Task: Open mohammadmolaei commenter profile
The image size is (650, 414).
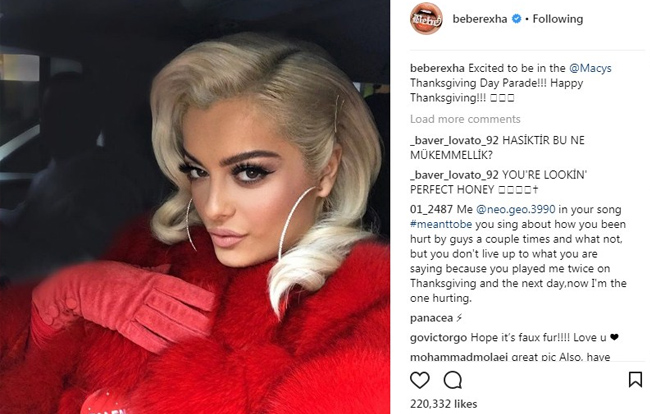Action: [458, 356]
